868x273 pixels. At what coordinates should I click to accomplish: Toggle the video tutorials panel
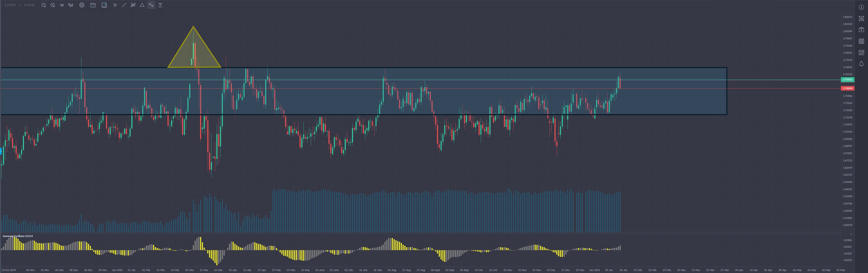[x=861, y=30]
